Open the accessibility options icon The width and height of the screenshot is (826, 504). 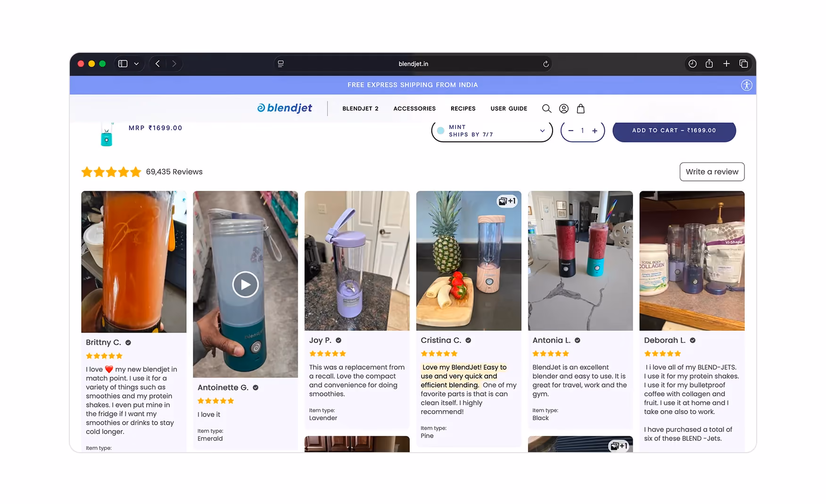tap(746, 85)
